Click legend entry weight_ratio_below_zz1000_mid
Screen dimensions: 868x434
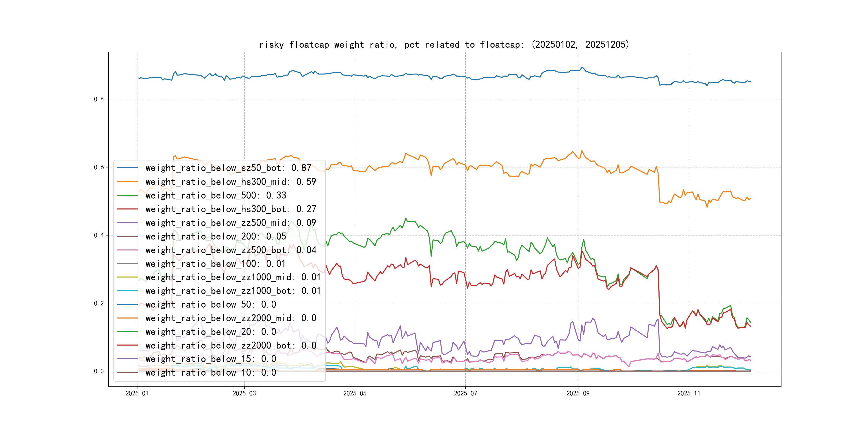233,277
